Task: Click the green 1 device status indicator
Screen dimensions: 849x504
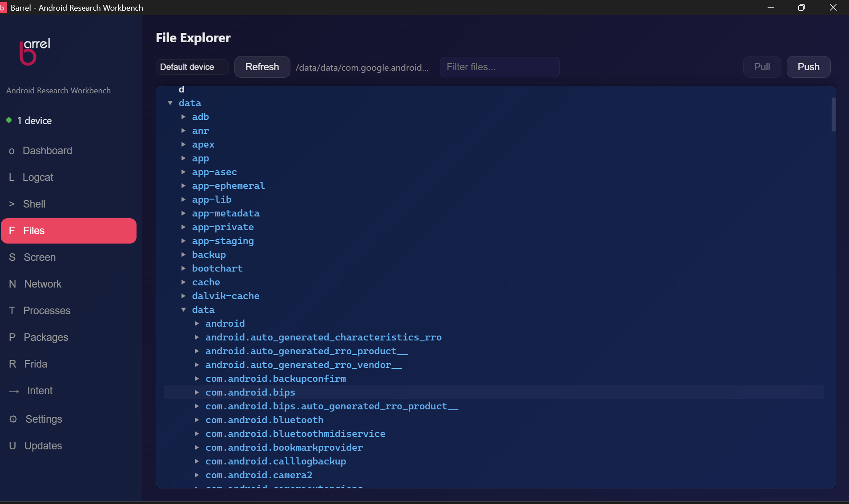Action: (9, 120)
